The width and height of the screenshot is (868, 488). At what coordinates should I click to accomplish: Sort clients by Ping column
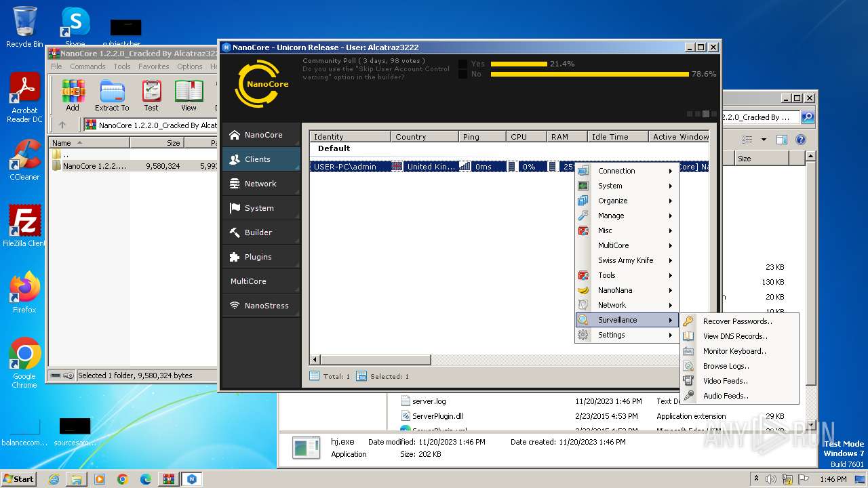[x=483, y=136]
